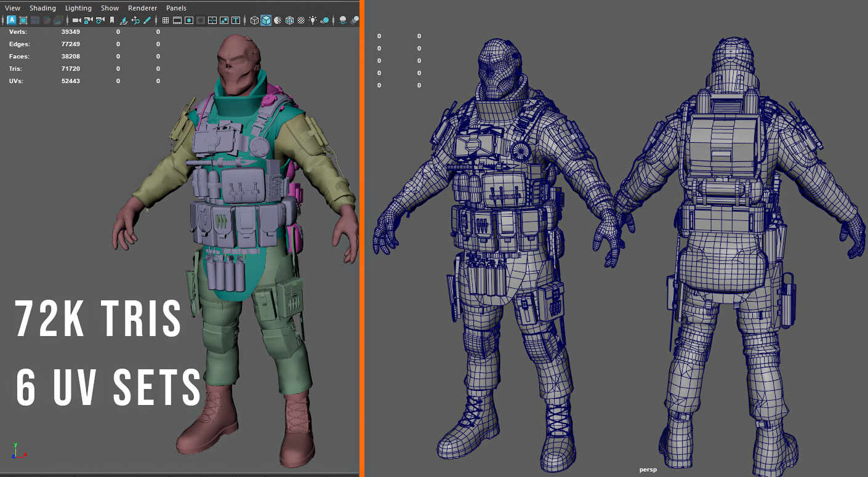Toggle the viewport Grid icon
868x477 pixels.
[166, 20]
